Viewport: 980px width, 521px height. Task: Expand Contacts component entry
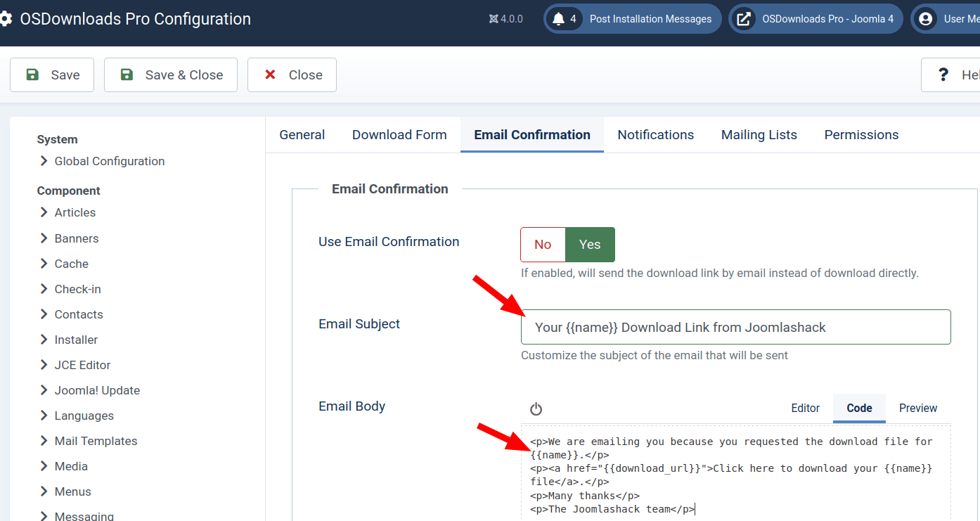pos(72,314)
